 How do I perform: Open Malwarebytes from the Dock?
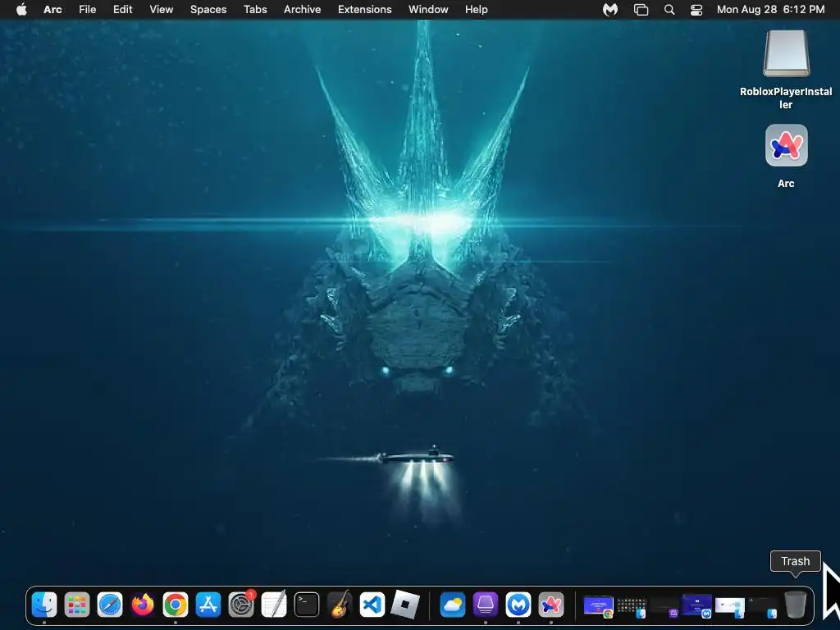click(518, 605)
